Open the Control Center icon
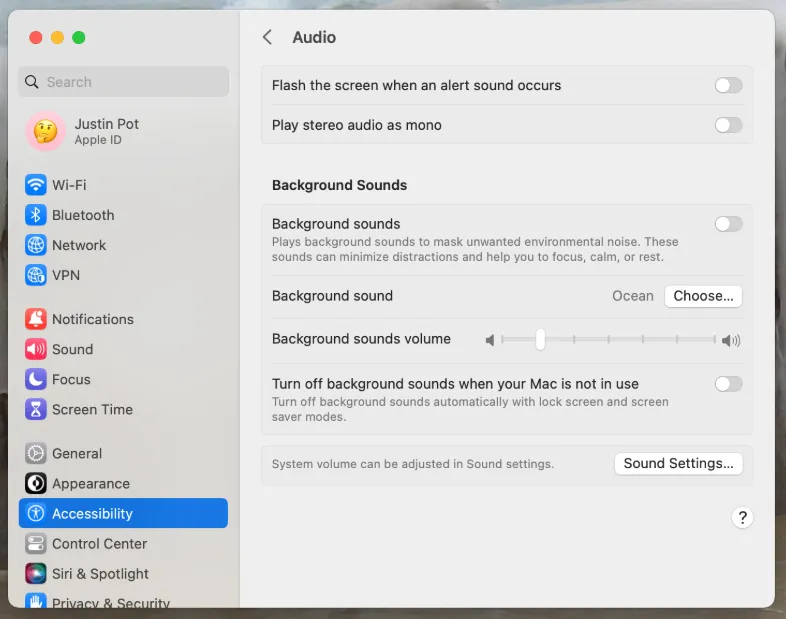Viewport: 786px width, 619px height. point(36,544)
